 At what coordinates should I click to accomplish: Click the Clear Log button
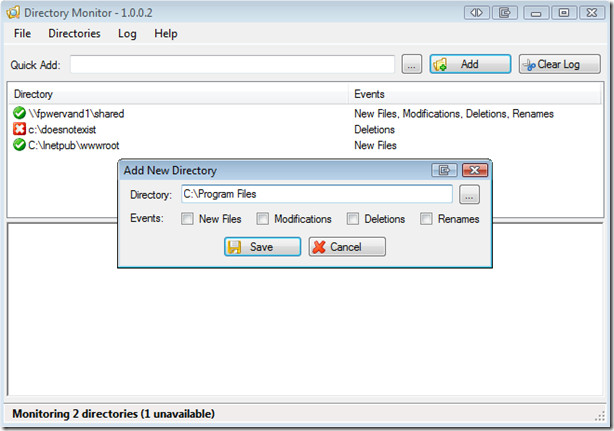coord(560,64)
